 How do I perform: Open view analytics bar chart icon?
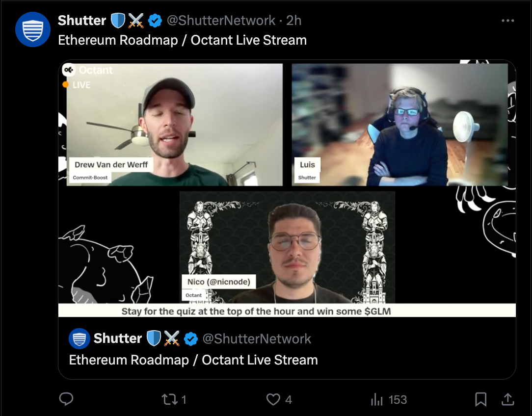[376, 399]
